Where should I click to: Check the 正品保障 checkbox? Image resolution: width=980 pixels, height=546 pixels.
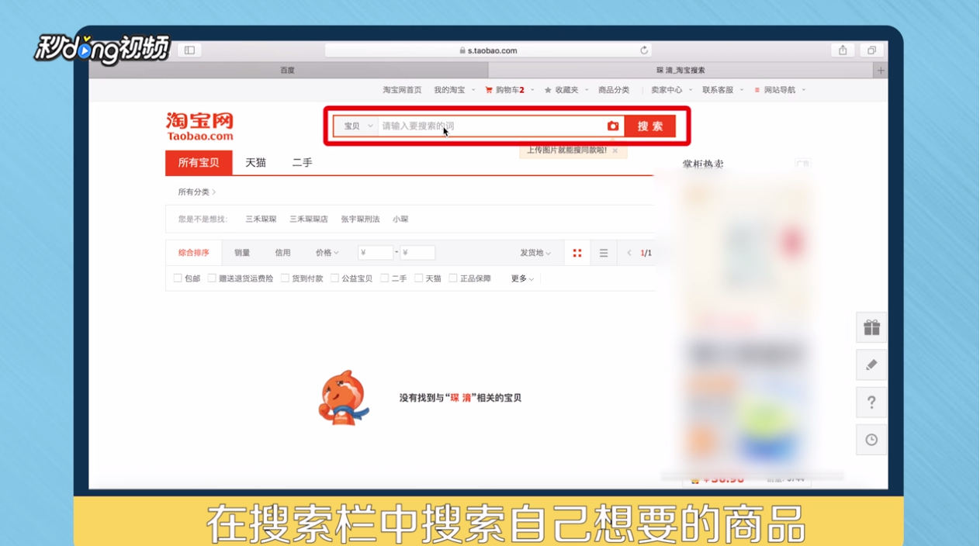(453, 278)
